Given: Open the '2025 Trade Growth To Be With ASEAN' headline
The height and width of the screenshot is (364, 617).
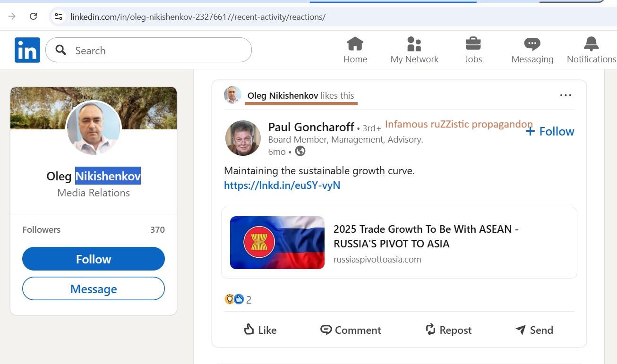Looking at the screenshot, I should [x=426, y=237].
